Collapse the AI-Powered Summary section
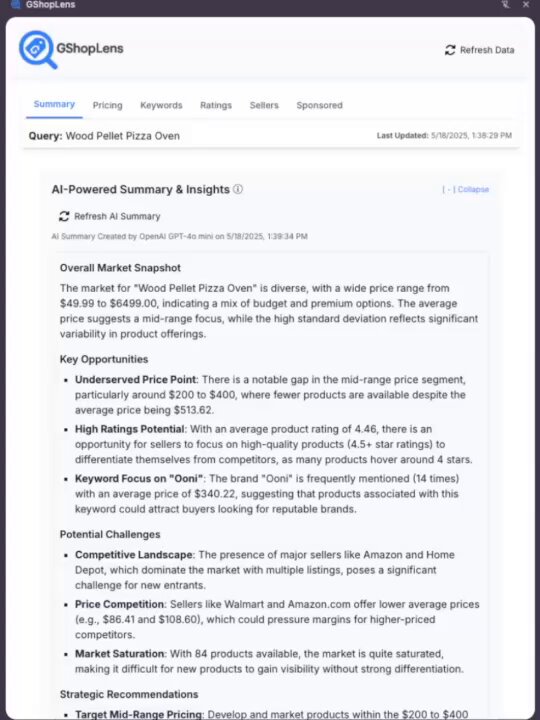This screenshot has width=540, height=720. tap(466, 190)
